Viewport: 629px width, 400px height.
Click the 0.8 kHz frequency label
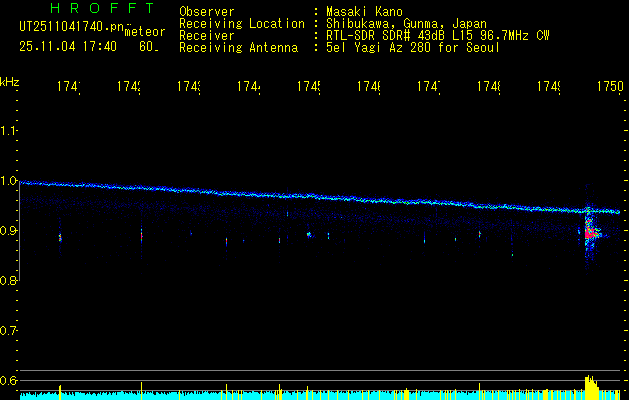(x=10, y=281)
